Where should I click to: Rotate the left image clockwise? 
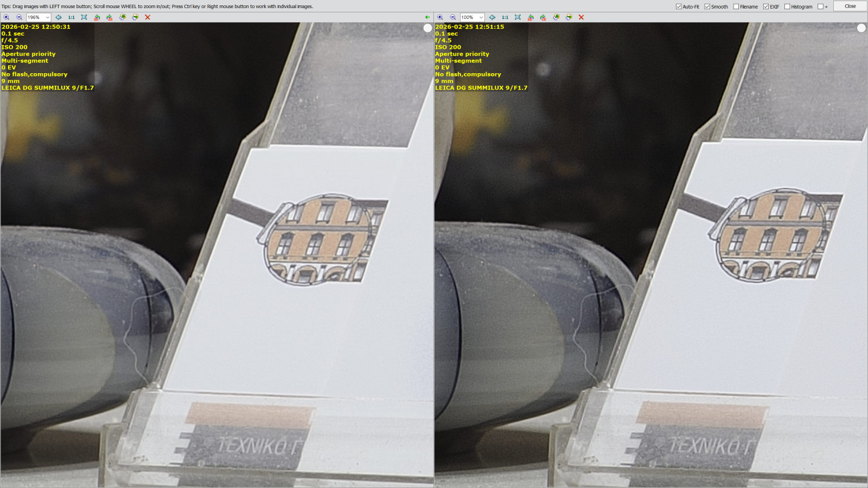point(109,17)
